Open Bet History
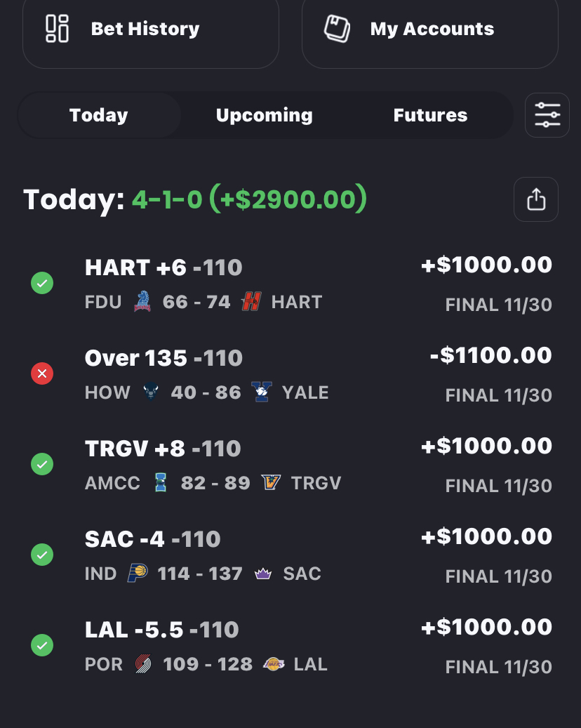Viewport: 581px width, 728px height. click(x=145, y=29)
